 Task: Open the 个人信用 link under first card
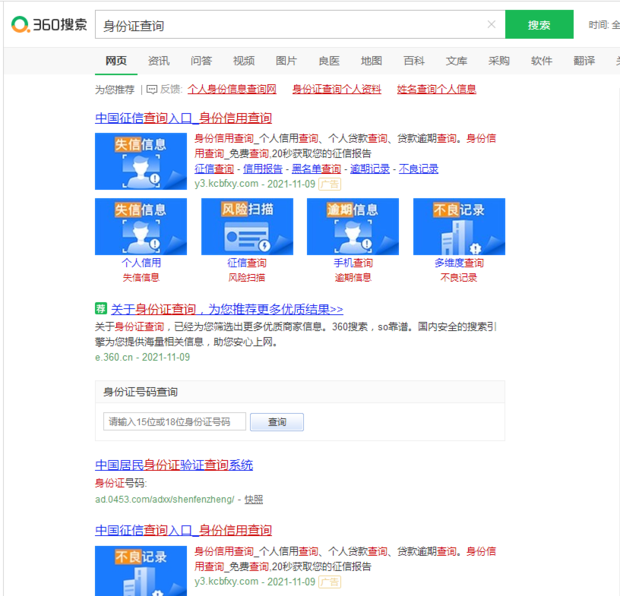pyautogui.click(x=141, y=263)
